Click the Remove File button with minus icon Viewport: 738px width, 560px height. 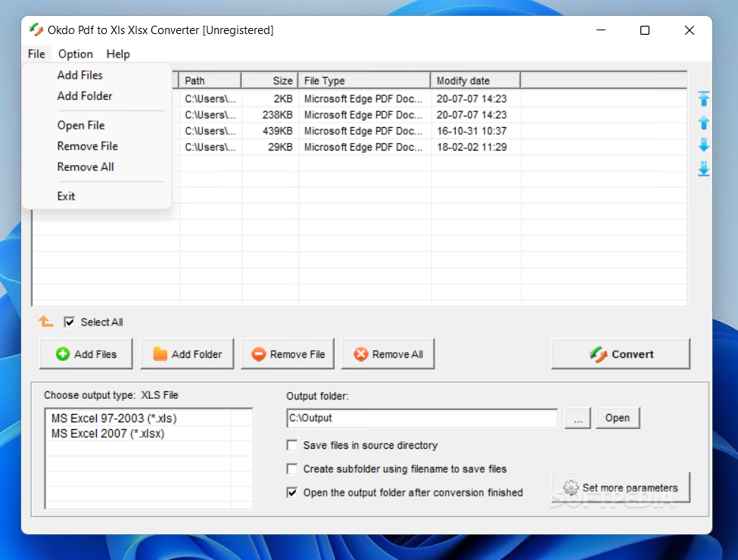pyautogui.click(x=288, y=354)
